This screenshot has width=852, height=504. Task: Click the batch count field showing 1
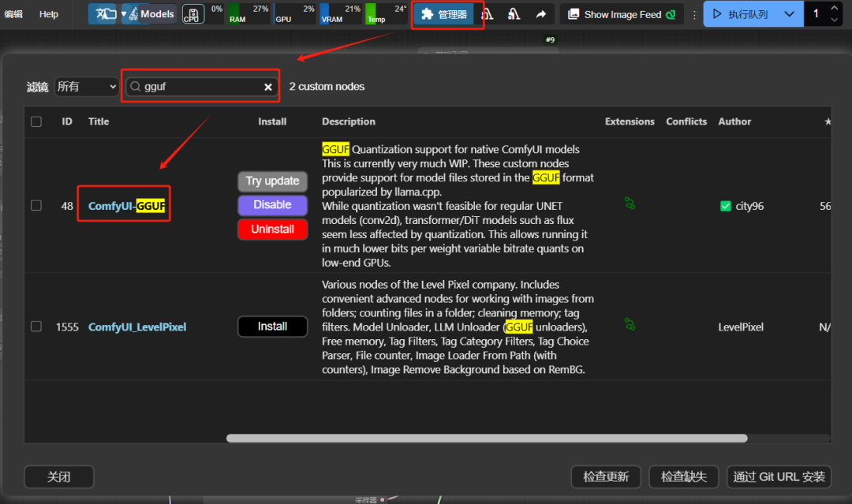click(x=816, y=14)
